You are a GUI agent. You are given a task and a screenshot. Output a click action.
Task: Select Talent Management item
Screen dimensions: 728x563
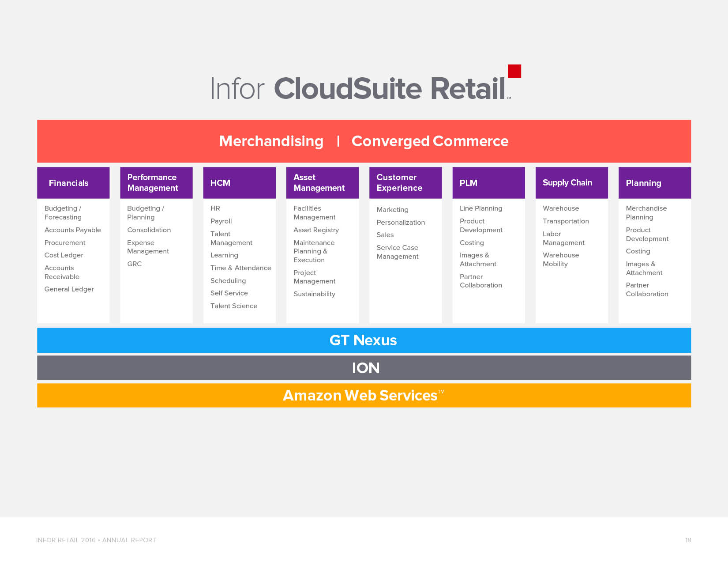pos(232,238)
